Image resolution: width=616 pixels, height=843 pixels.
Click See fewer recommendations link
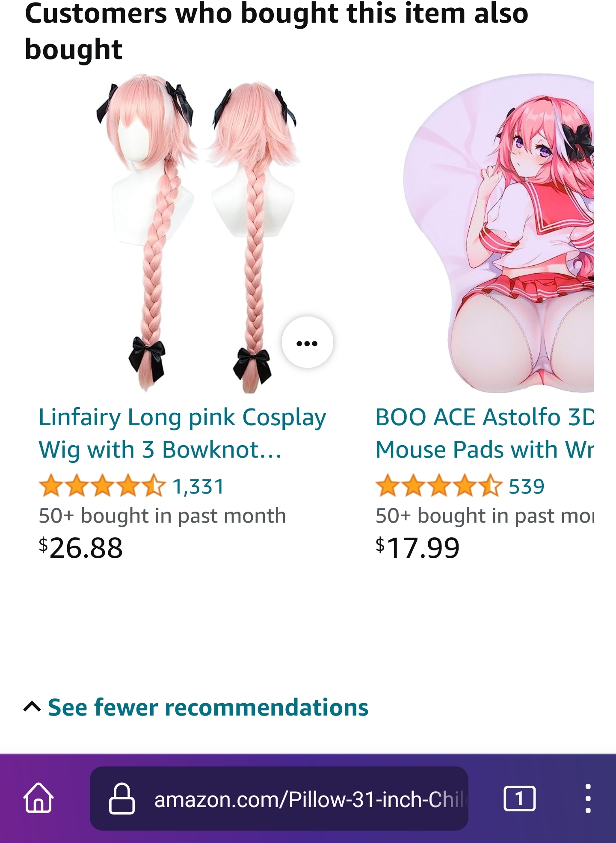208,707
